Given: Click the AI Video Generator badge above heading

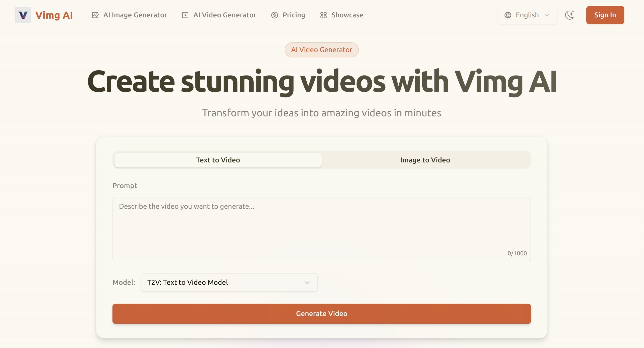Looking at the screenshot, I should (321, 50).
